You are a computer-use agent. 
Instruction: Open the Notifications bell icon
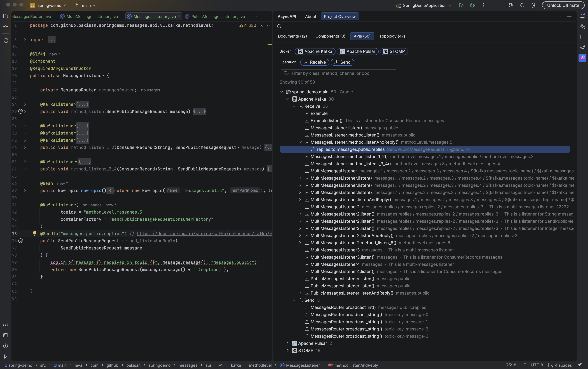pos(582,16)
